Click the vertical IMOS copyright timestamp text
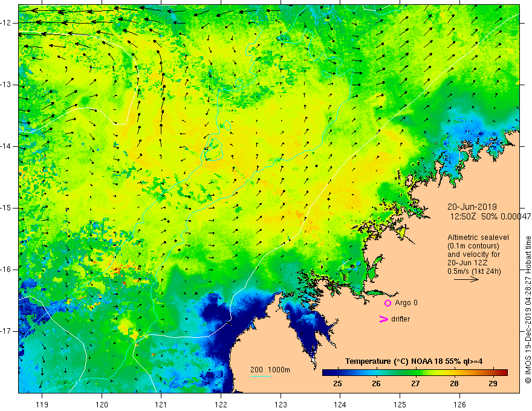Viewport: 532px width, 411px height. (x=528, y=310)
